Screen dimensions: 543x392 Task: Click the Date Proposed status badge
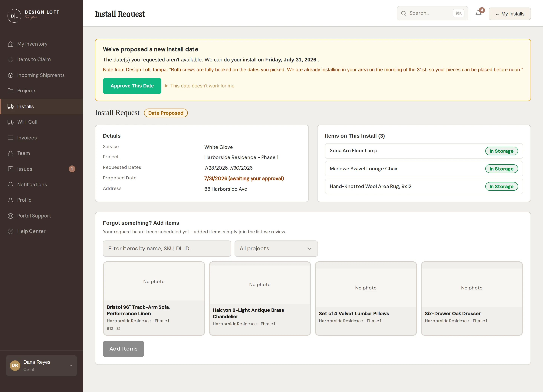click(166, 113)
